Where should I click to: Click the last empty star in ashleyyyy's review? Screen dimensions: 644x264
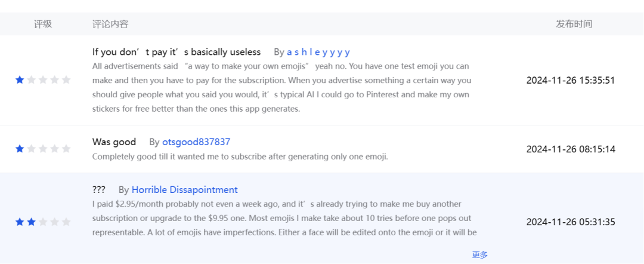(66, 80)
